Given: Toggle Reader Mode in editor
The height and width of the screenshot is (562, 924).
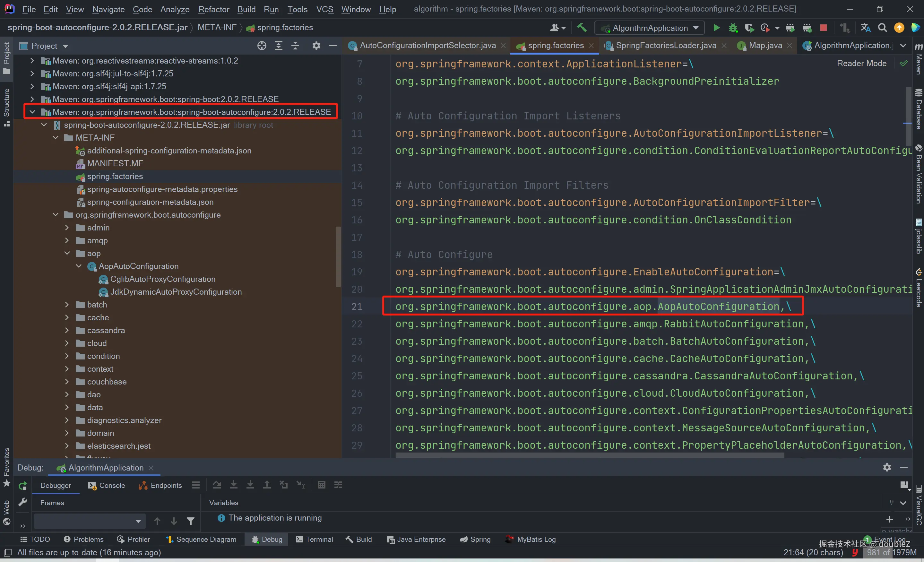Looking at the screenshot, I should [861, 63].
